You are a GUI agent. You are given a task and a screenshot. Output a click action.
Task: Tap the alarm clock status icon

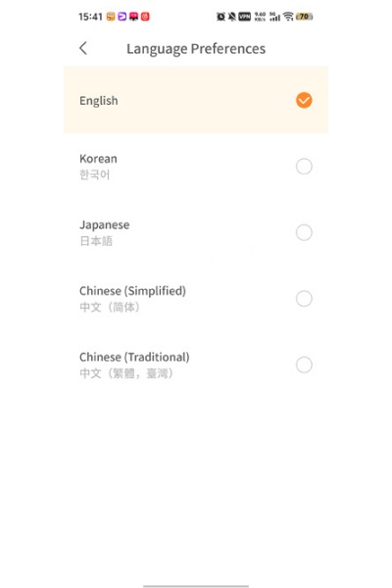pyautogui.click(x=220, y=17)
